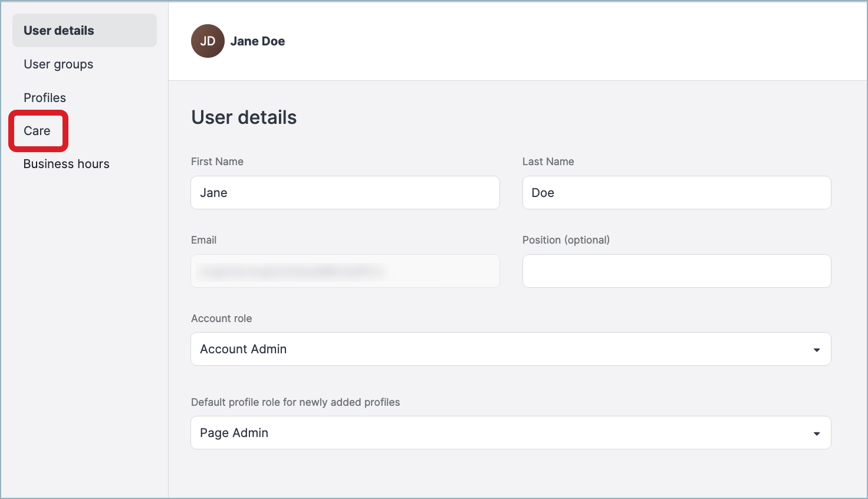868x499 pixels.
Task: Click the JD avatar icon
Action: 208,41
